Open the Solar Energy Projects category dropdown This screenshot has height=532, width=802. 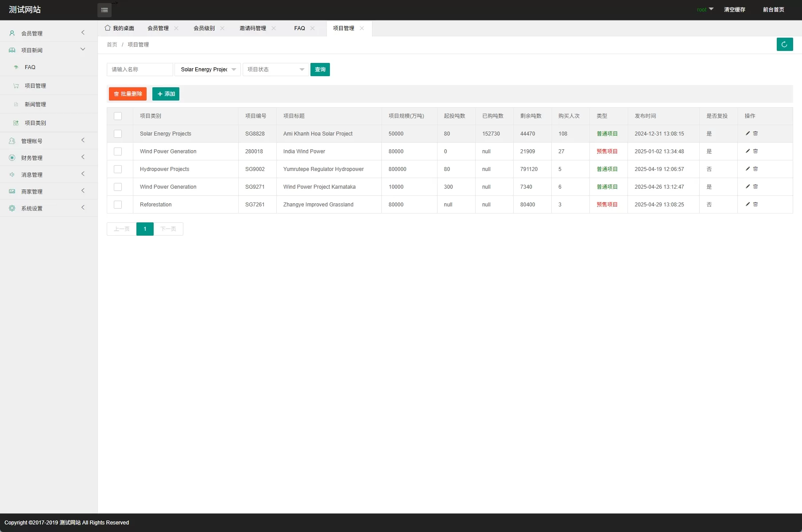(x=208, y=70)
